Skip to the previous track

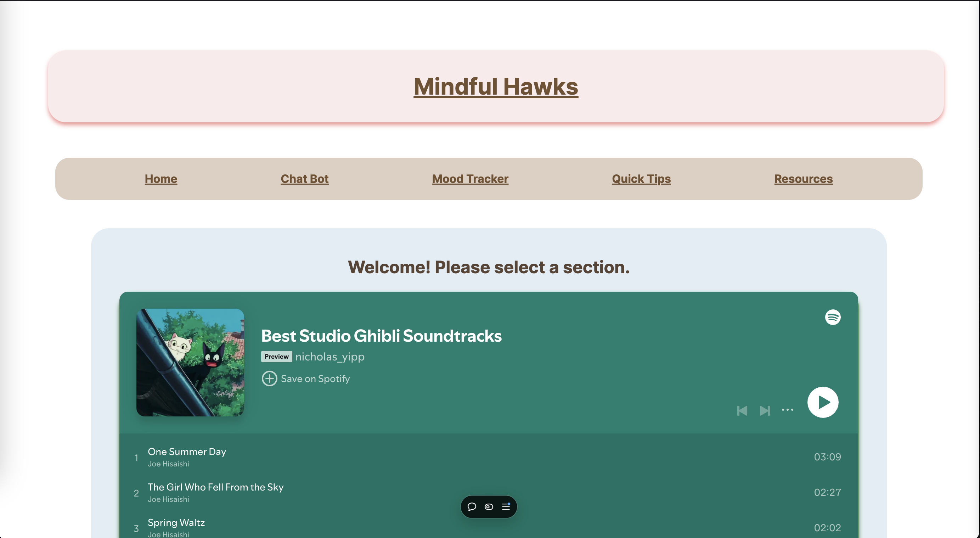click(x=742, y=410)
